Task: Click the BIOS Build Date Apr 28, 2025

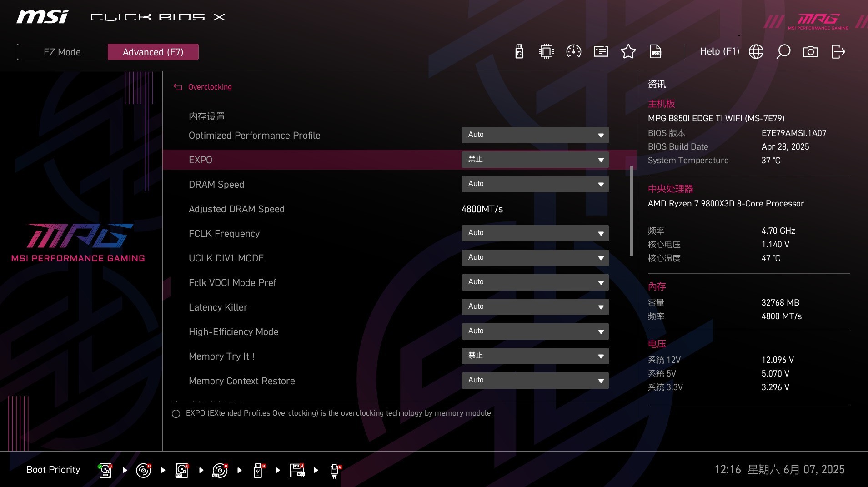Action: point(785,147)
